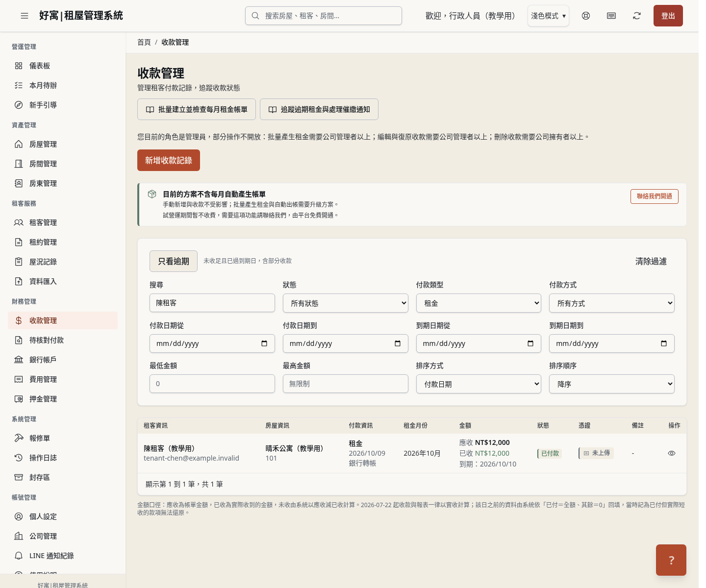The height and width of the screenshot is (588, 706).
Task: Click the 首頁 breadcrumb link
Action: point(144,42)
